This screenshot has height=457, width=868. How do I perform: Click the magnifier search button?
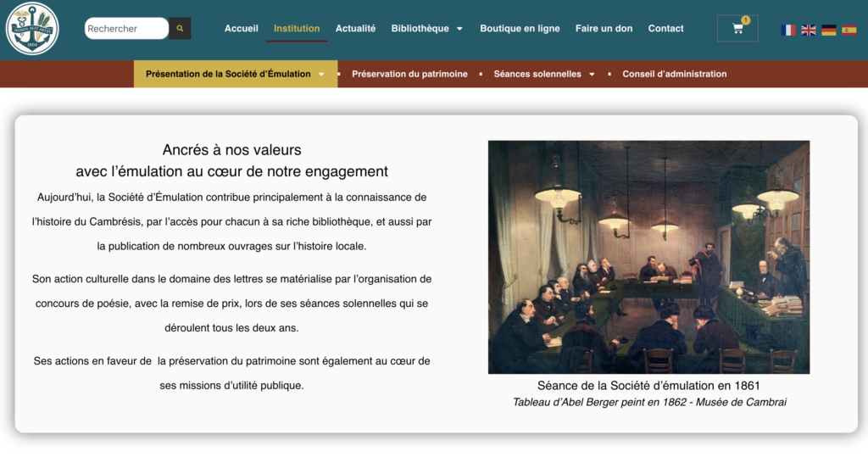180,28
